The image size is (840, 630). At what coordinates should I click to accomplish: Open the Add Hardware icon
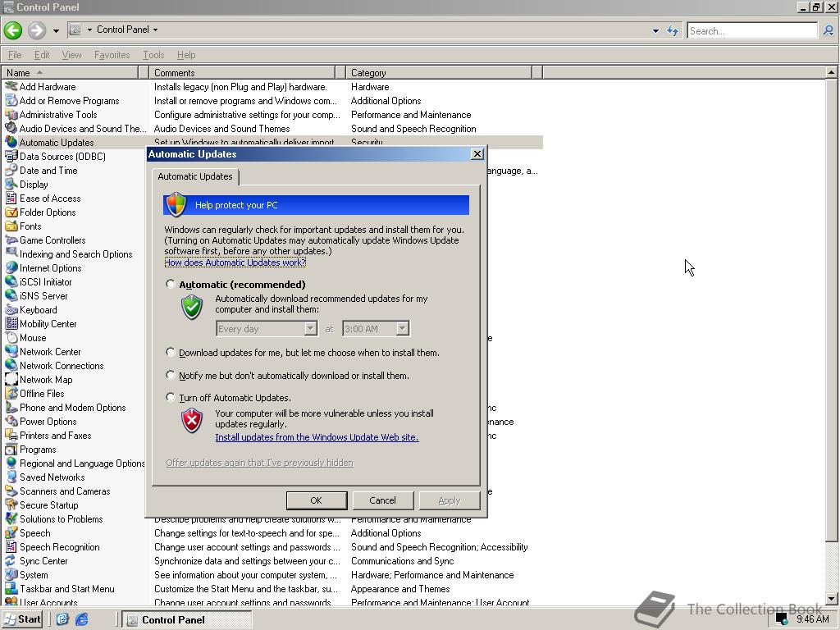[x=11, y=87]
